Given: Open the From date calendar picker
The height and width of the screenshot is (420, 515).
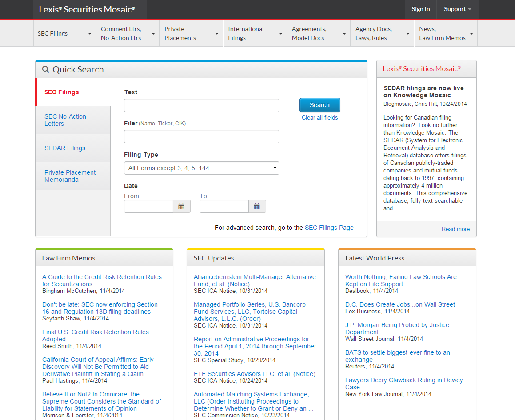Looking at the screenshot, I should (181, 206).
